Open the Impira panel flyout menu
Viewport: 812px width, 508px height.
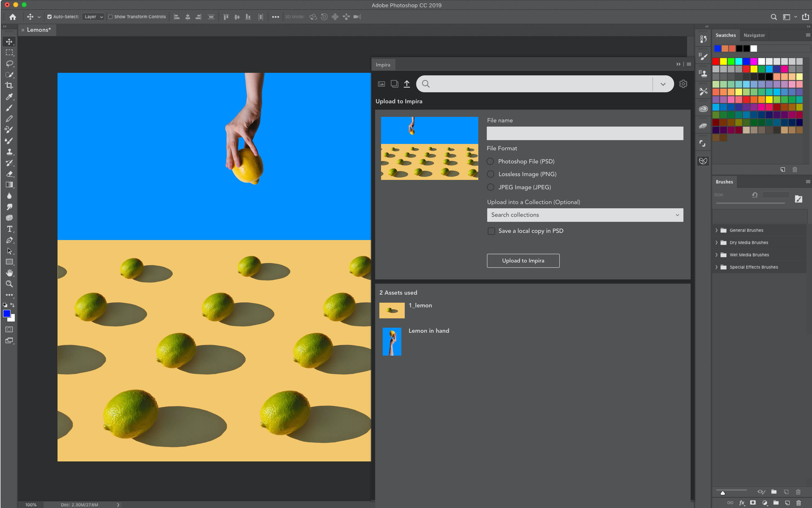click(689, 64)
